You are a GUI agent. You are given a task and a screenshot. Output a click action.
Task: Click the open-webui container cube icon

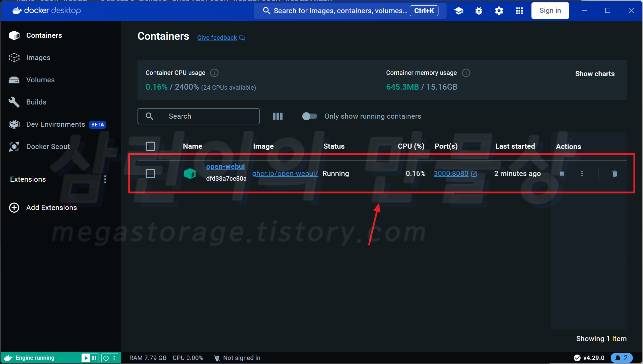(x=190, y=174)
